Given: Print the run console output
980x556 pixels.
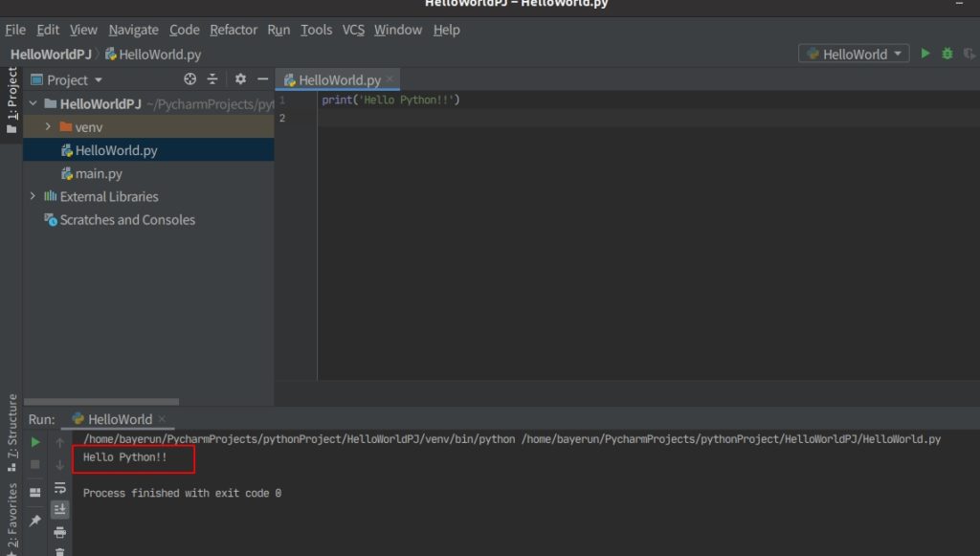Looking at the screenshot, I should (x=60, y=531).
